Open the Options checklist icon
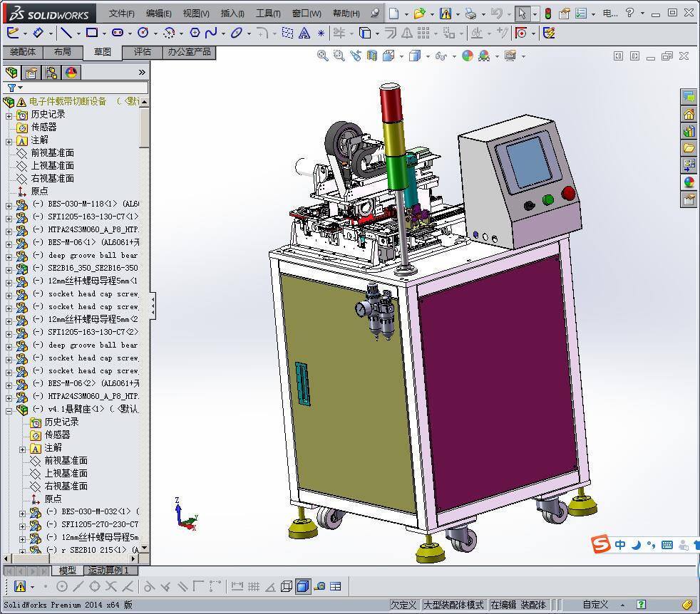Viewport: 700px width, 614px height. pyautogui.click(x=581, y=14)
